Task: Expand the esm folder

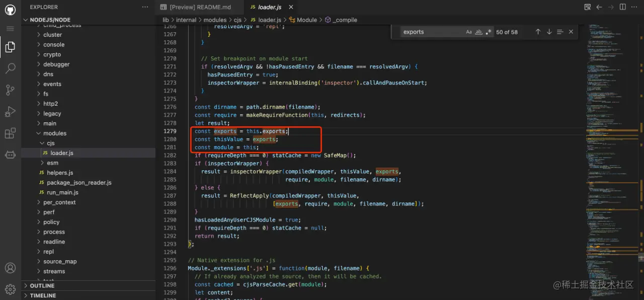Action: 88,163
